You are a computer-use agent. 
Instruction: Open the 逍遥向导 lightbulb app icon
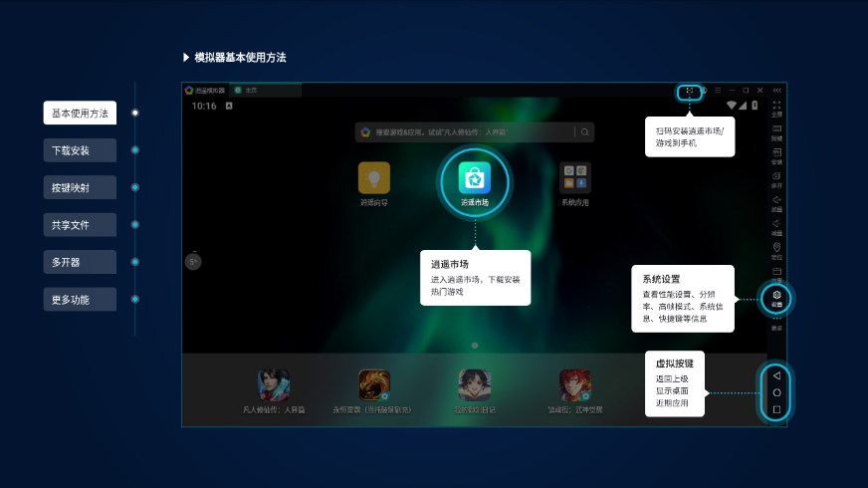click(374, 178)
